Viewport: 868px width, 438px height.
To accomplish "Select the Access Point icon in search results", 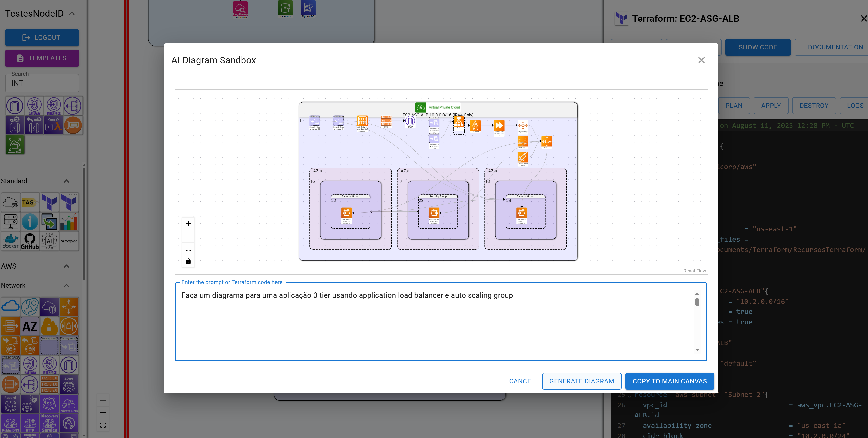I will click(x=15, y=145).
